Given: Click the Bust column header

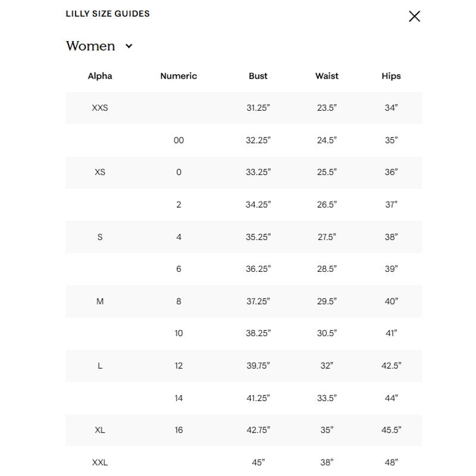Looking at the screenshot, I should tap(258, 76).
